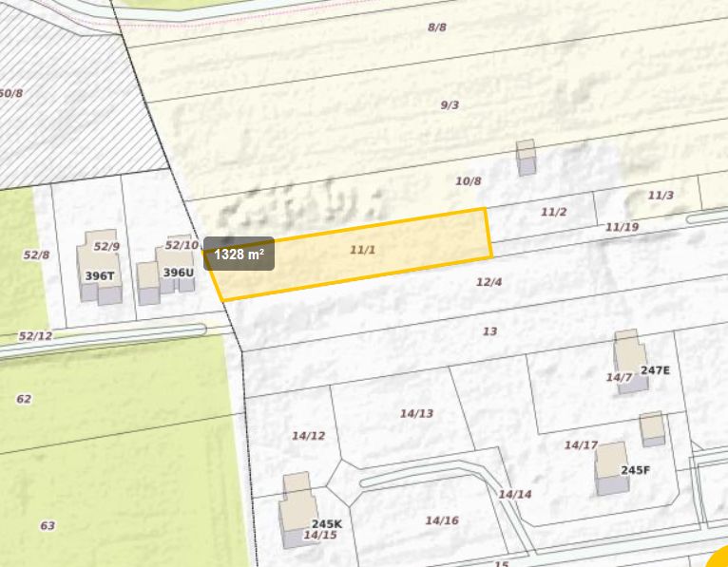Image resolution: width=728 pixels, height=567 pixels.
Task: Click building address 245F
Action: pyautogui.click(x=636, y=470)
